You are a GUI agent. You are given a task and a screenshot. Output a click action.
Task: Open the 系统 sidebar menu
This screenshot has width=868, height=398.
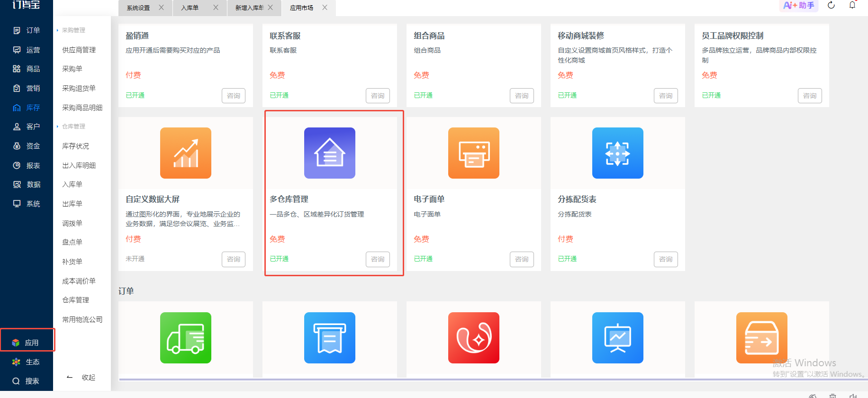[x=27, y=204]
